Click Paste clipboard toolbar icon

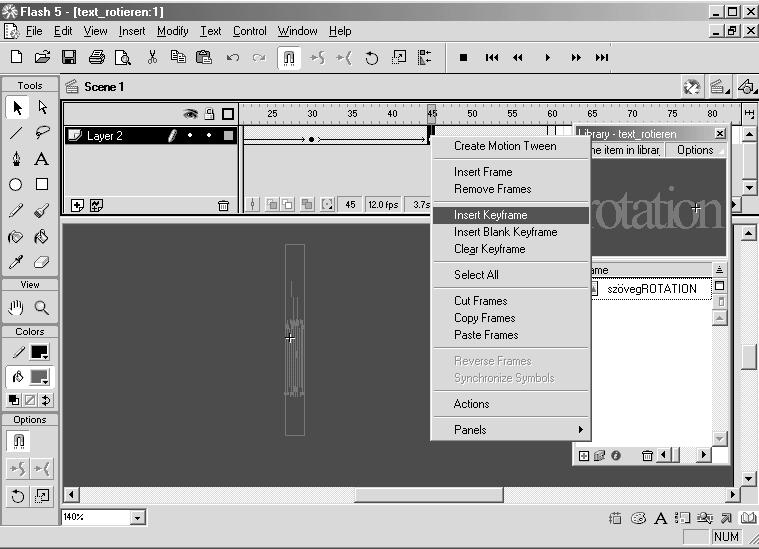pyautogui.click(x=204, y=57)
